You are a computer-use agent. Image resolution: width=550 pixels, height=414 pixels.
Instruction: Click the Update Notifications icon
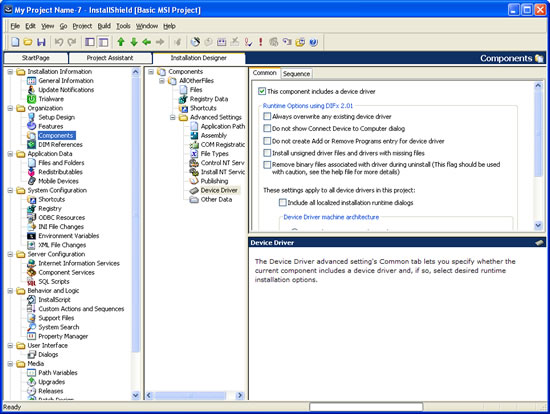32,90
